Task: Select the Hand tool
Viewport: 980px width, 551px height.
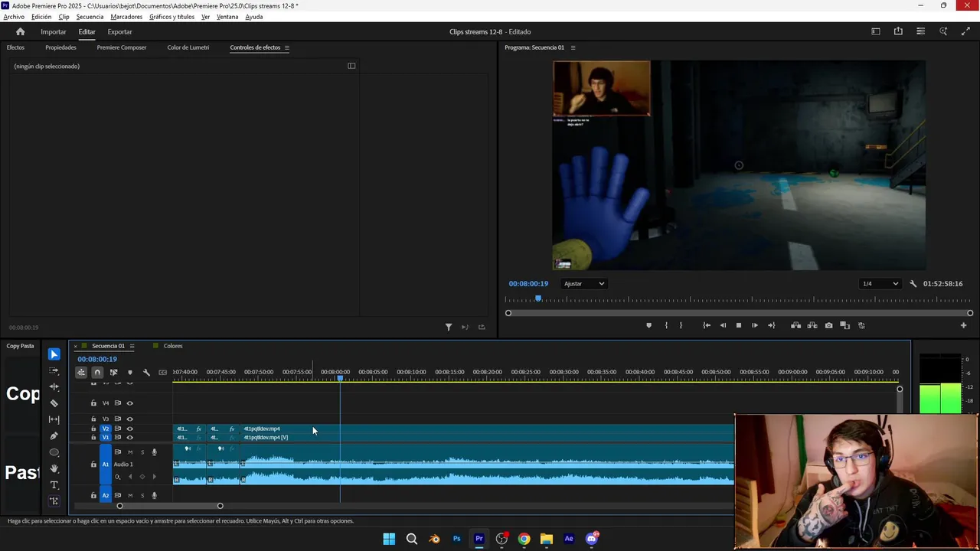Action: pos(54,468)
